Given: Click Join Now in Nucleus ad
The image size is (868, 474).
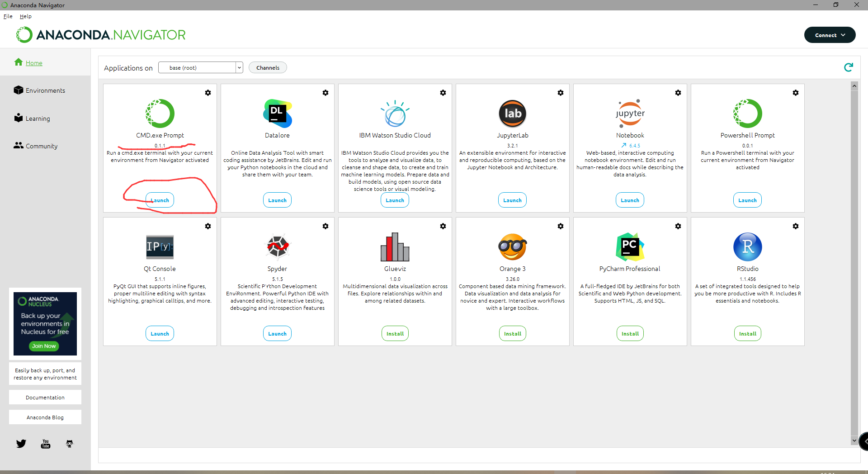Looking at the screenshot, I should (44, 346).
